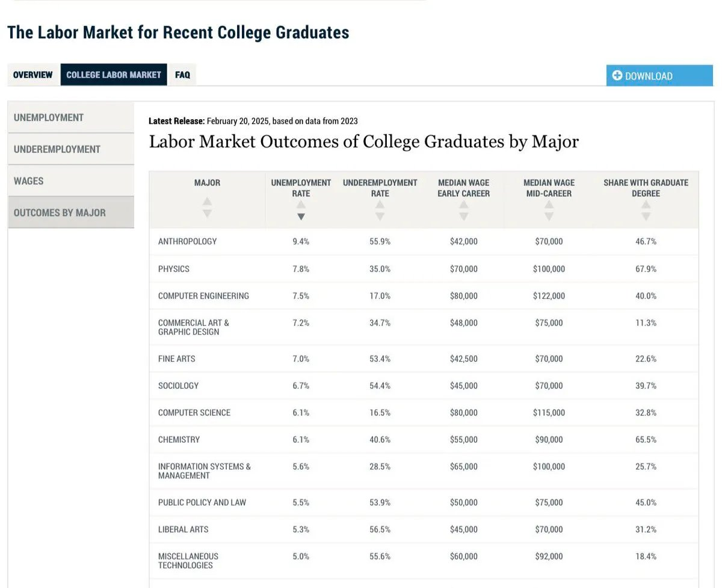Select the College Labor Market tab
Viewport: 722px width, 588px height.
point(114,75)
